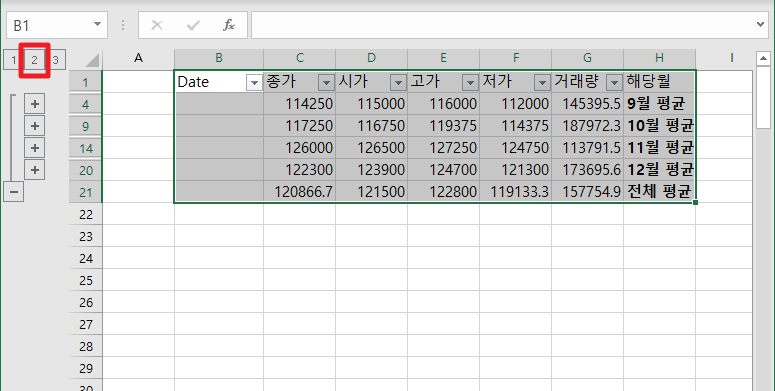The width and height of the screenshot is (775, 391).
Task: Open the 저가 filter dropdown
Action: [x=542, y=83]
